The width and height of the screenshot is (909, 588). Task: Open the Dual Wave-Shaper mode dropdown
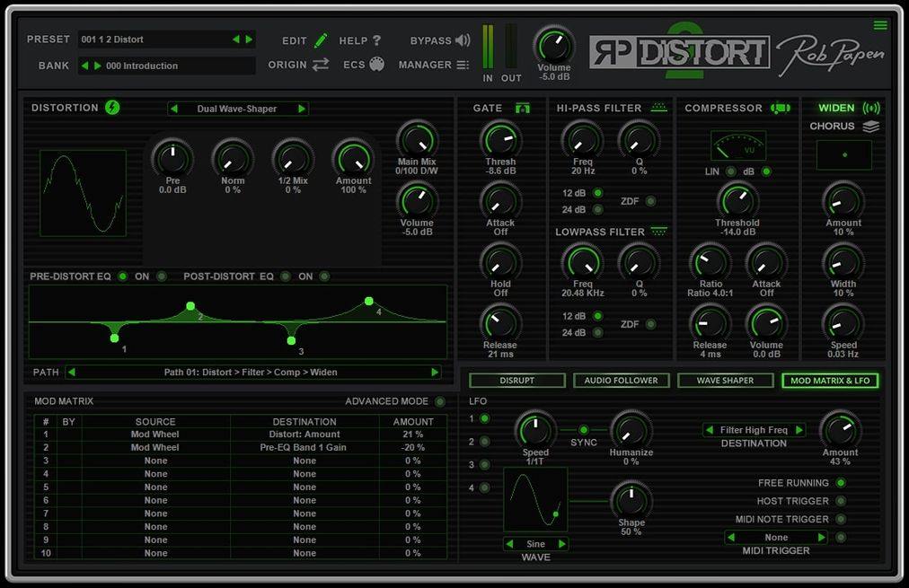(x=238, y=108)
